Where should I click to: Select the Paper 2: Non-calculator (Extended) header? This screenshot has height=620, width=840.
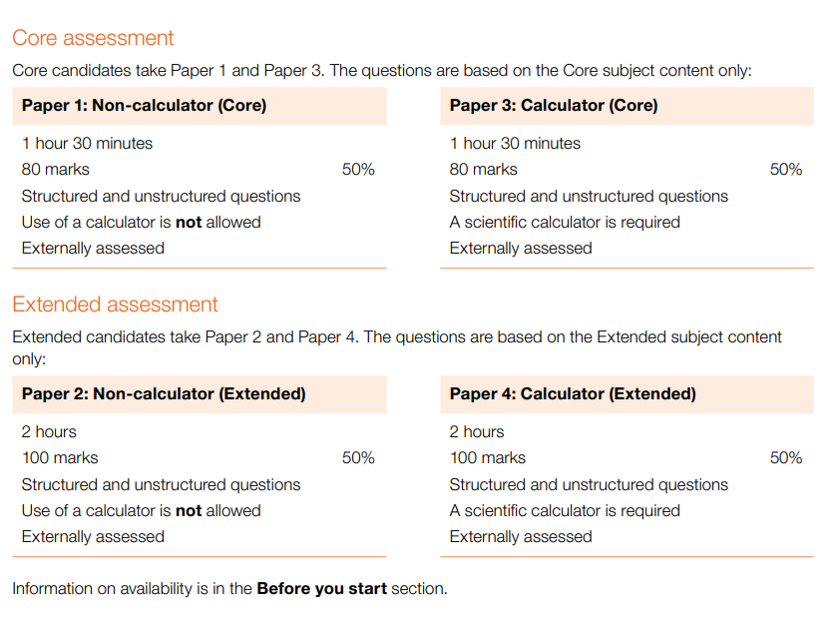click(x=164, y=393)
